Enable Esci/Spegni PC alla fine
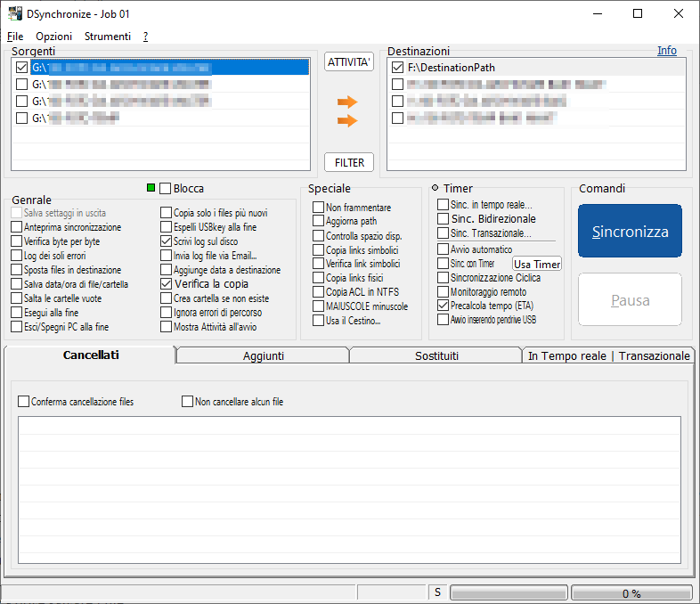The image size is (700, 604). pyautogui.click(x=17, y=327)
